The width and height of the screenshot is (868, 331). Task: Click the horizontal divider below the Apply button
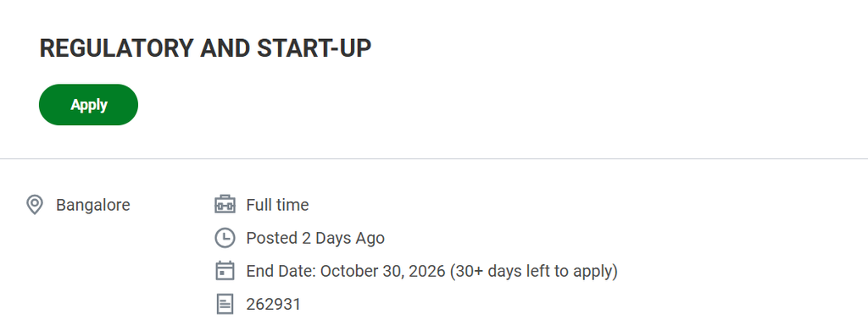[434, 159]
